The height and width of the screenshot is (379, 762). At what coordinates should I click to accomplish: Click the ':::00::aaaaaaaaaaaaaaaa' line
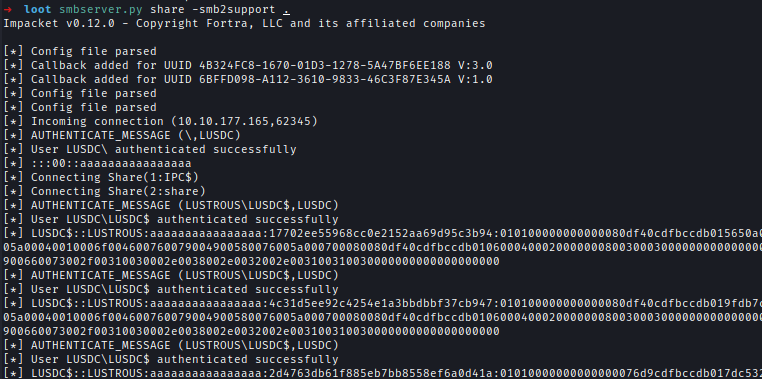(x=97, y=163)
